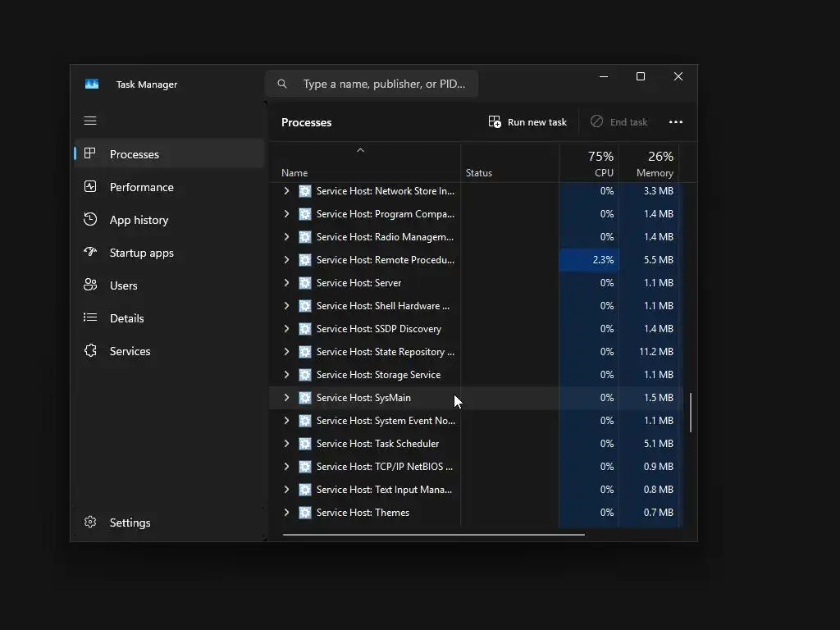The image size is (840, 630).
Task: Select the Service Host: SysMain row text
Action: [x=363, y=398]
